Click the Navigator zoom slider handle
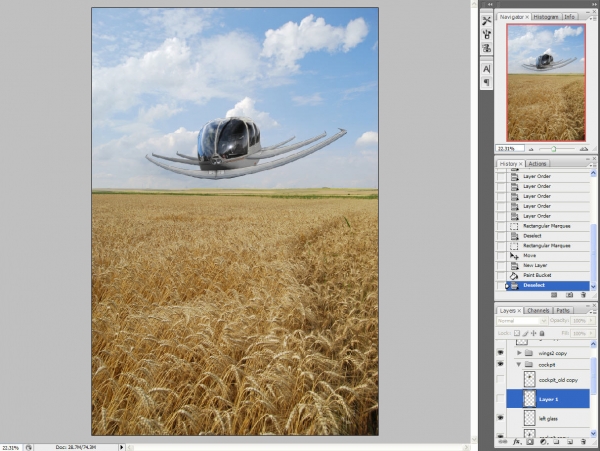 554,149
